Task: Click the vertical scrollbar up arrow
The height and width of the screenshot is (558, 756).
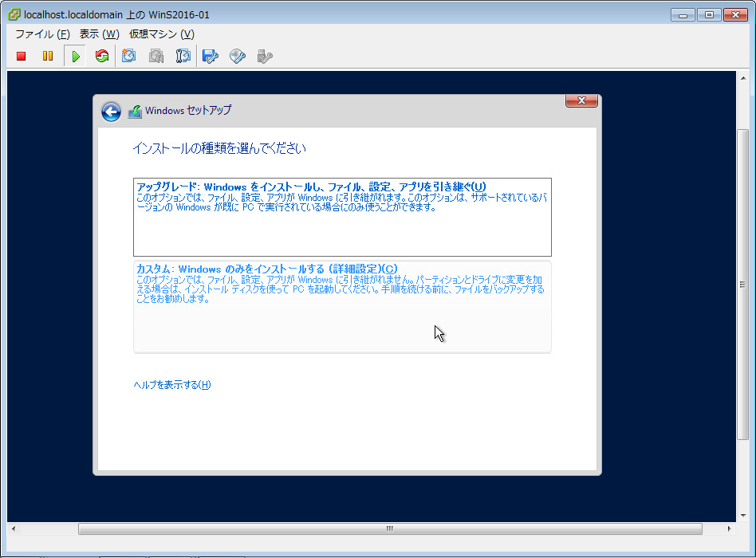Action: [743, 77]
